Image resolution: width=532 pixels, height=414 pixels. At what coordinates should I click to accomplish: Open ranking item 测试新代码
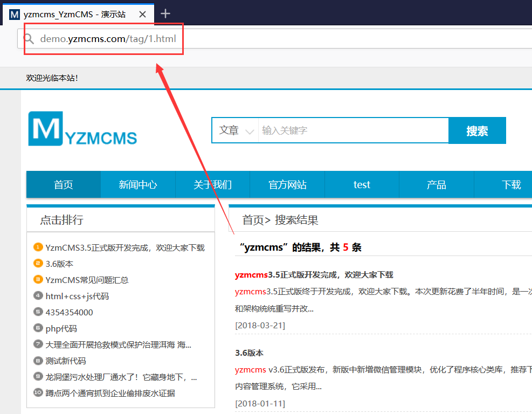tap(66, 361)
